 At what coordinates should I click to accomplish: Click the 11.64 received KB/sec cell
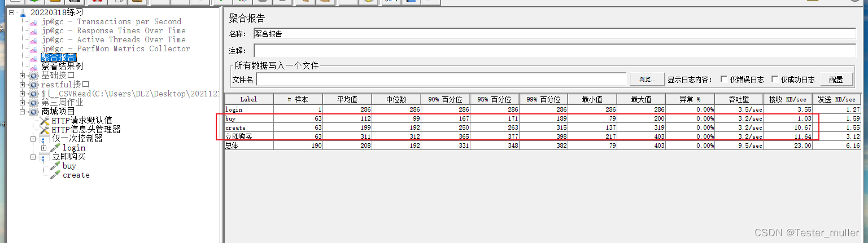pos(788,136)
